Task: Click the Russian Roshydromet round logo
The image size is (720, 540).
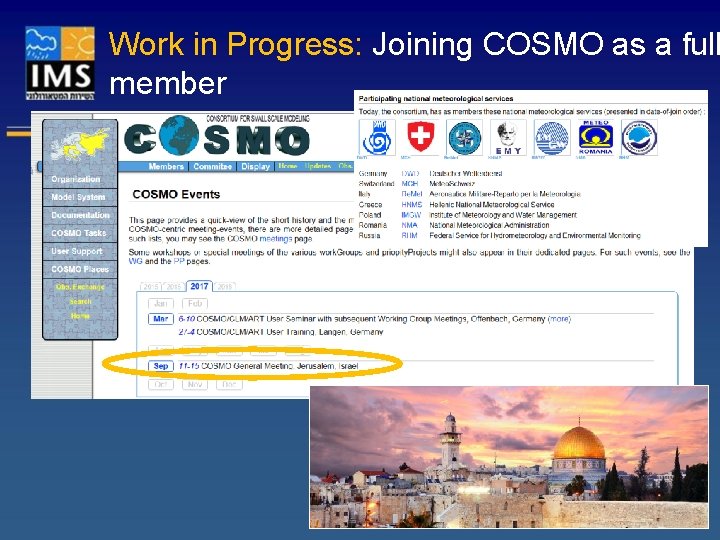Action: (639, 138)
